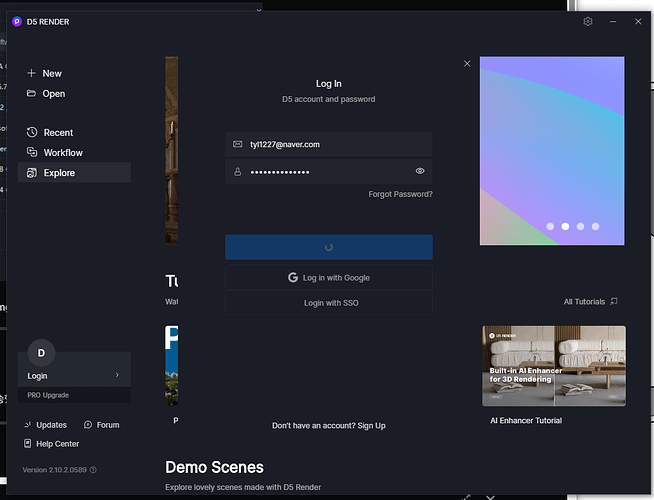Check for Updates
This screenshot has height=500, width=654.
click(x=51, y=425)
